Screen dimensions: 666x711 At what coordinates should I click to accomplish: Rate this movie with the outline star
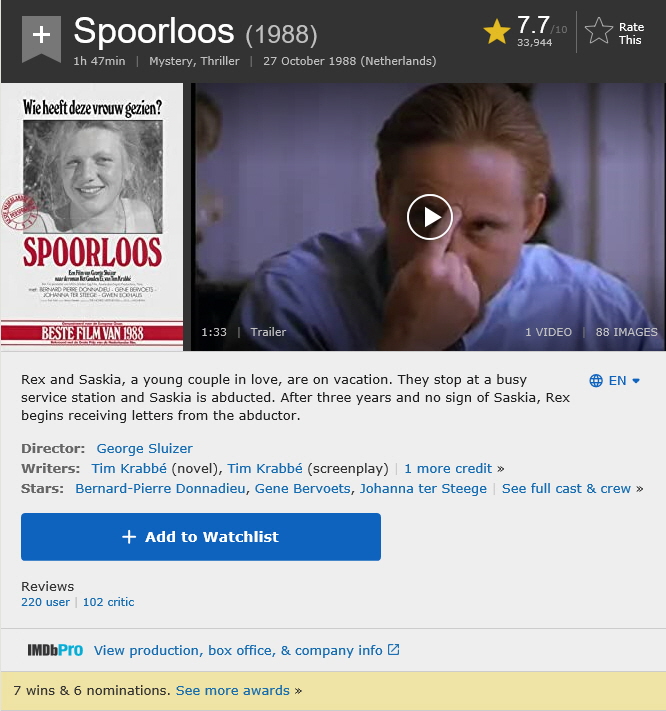(x=598, y=31)
